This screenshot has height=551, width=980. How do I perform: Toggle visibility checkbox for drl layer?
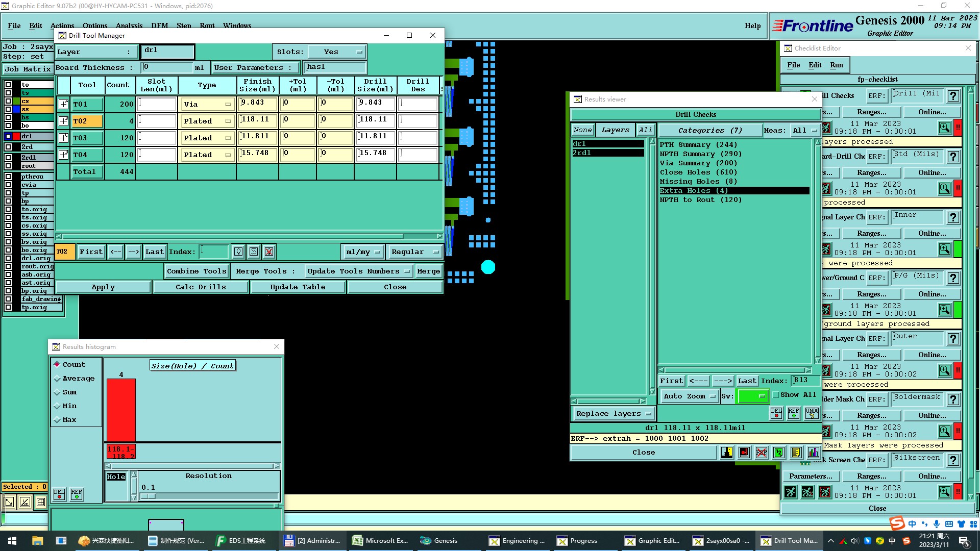pyautogui.click(x=8, y=136)
